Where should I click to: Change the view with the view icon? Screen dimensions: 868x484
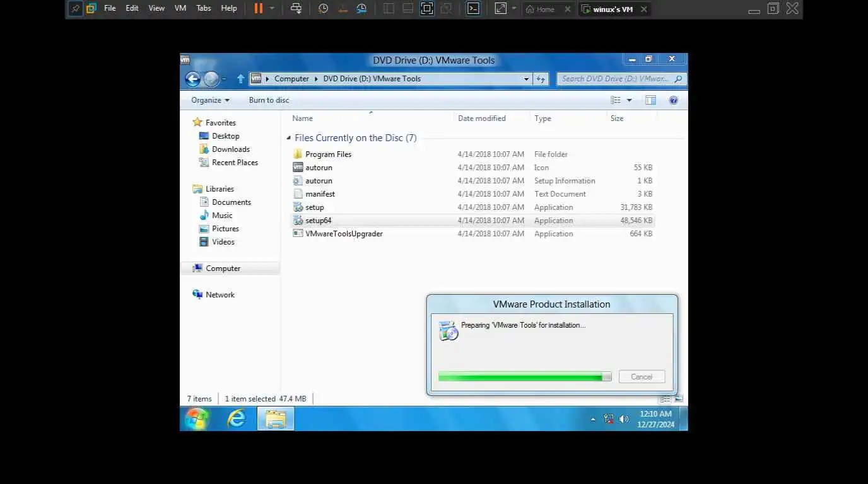pyautogui.click(x=616, y=100)
